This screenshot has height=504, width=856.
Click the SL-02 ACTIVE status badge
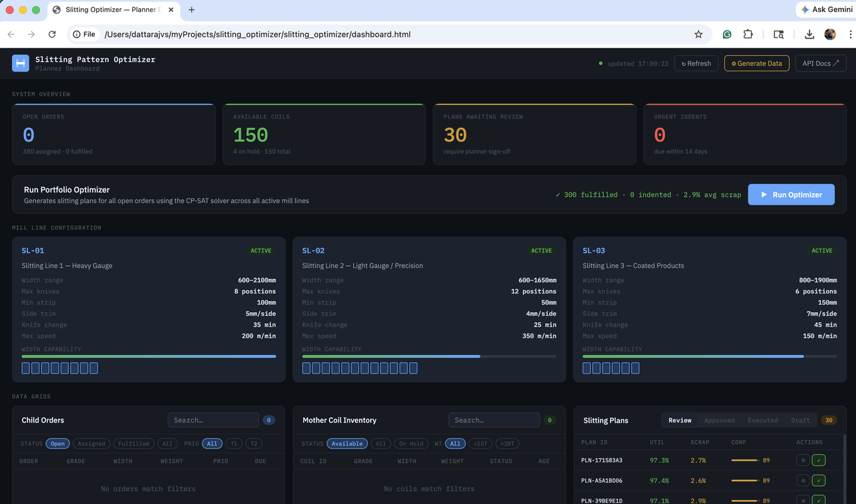[x=542, y=251]
